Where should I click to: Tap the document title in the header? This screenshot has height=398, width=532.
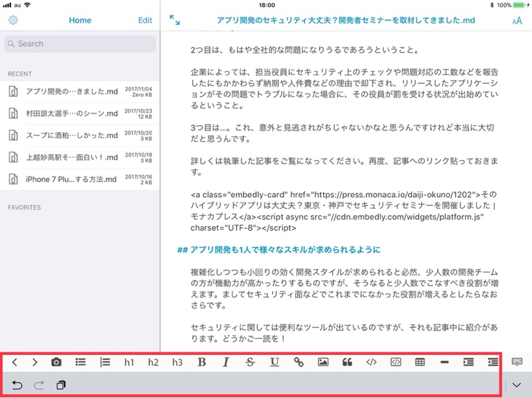tap(346, 21)
